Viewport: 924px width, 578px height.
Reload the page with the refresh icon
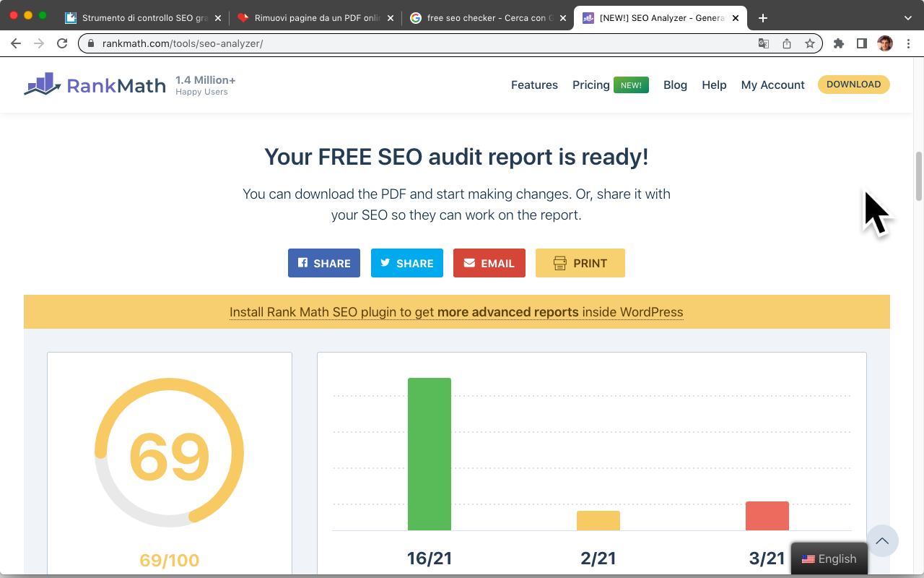coord(62,43)
